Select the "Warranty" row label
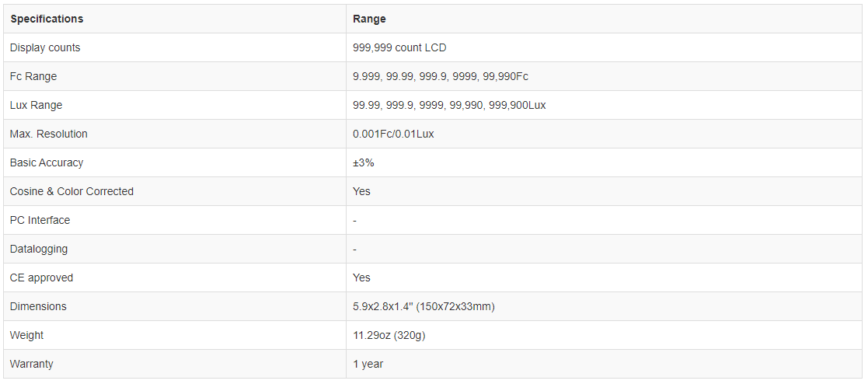 pos(32,364)
